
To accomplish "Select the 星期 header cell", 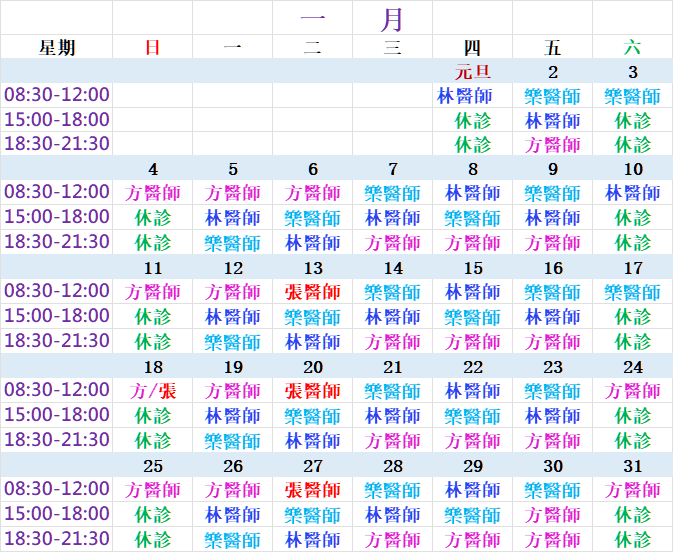I will [57, 47].
